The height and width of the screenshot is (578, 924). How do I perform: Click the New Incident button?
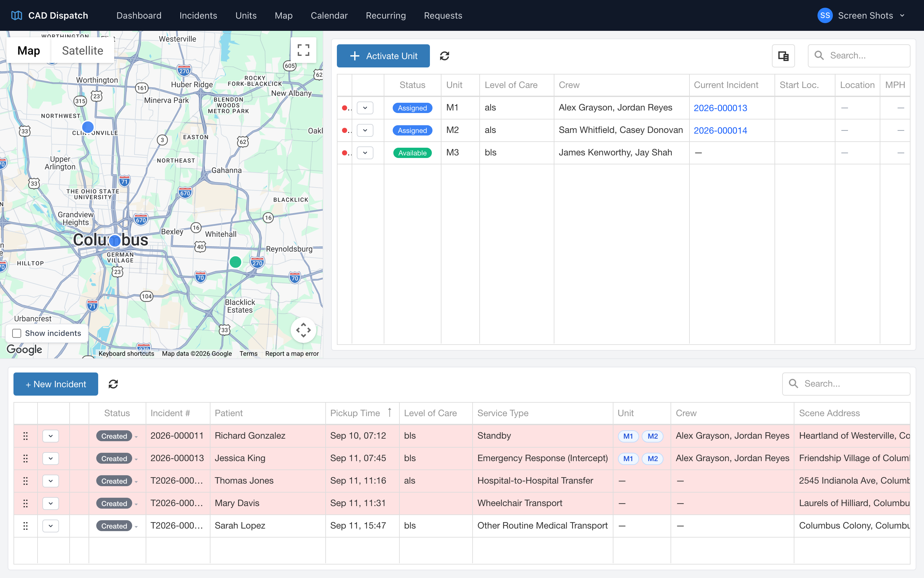click(56, 384)
